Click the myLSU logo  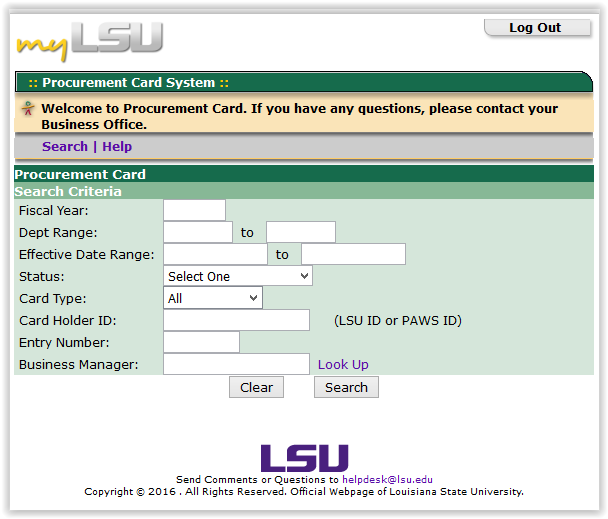point(90,42)
